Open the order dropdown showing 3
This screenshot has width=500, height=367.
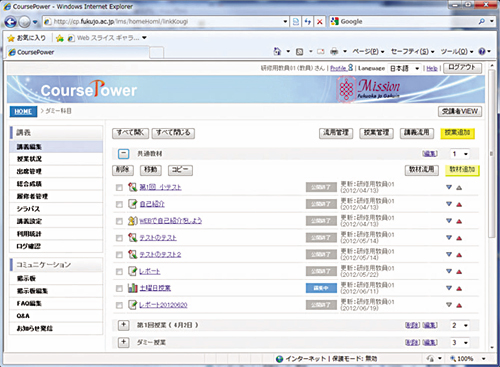pyautogui.click(x=460, y=342)
